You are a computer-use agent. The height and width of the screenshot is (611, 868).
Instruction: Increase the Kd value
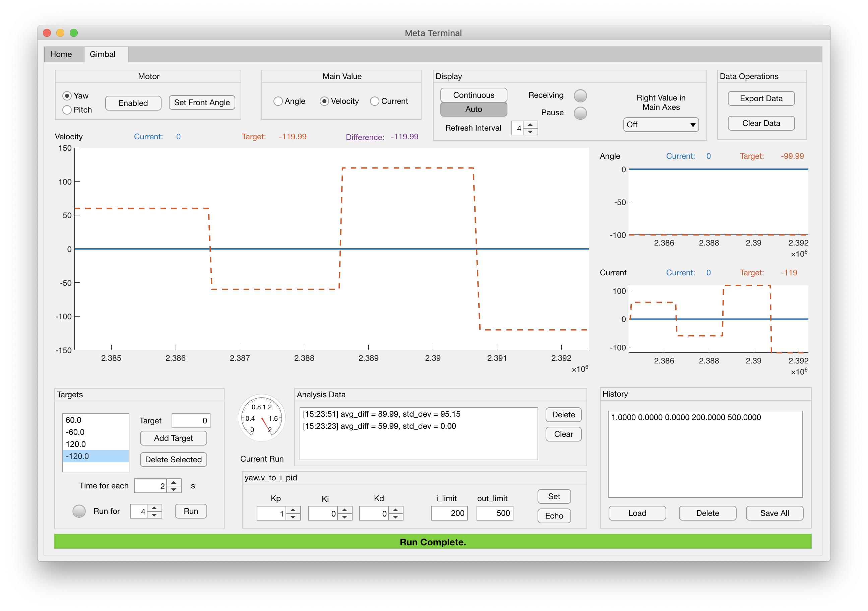click(x=395, y=510)
